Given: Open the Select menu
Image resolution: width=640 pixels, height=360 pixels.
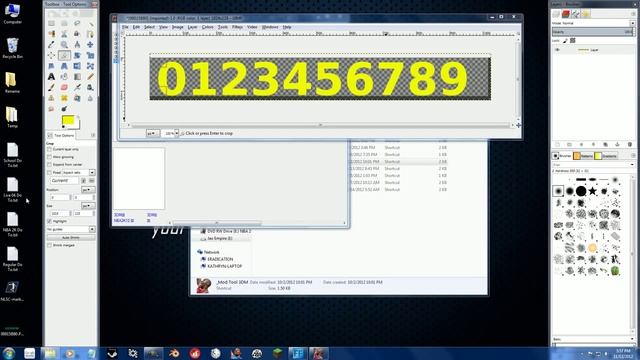Looking at the screenshot, I should [149, 27].
